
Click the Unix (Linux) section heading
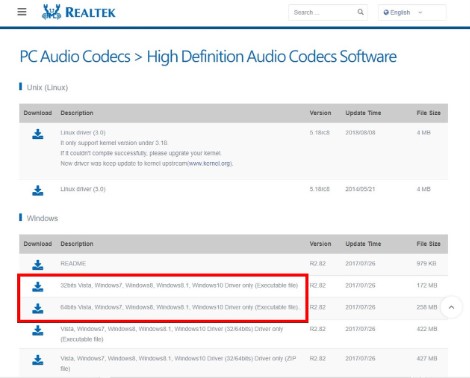47,87
